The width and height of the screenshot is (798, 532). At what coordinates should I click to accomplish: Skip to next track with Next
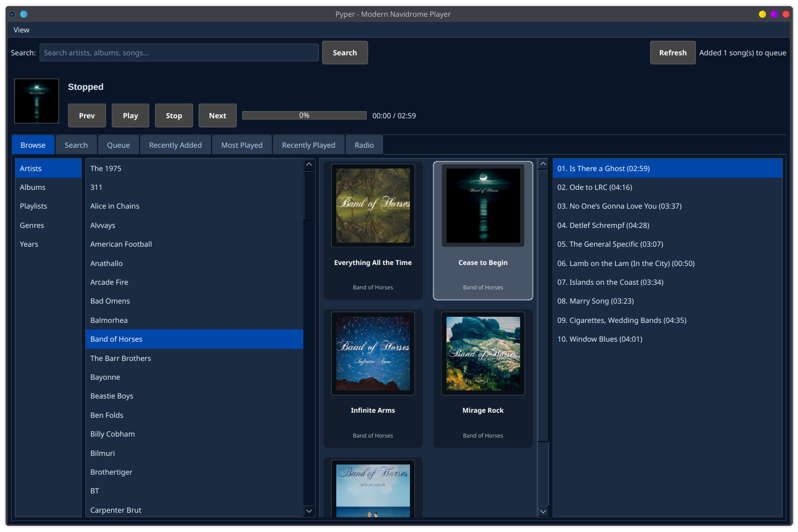pos(217,116)
